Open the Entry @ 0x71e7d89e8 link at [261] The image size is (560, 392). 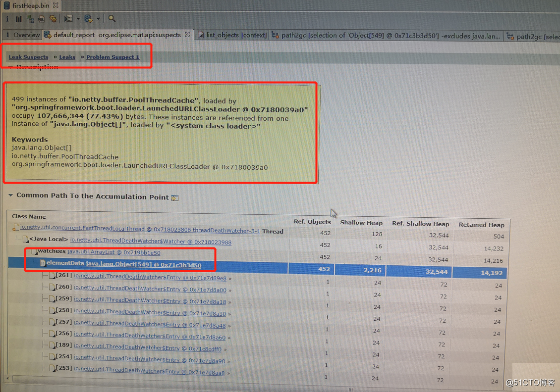[150, 277]
